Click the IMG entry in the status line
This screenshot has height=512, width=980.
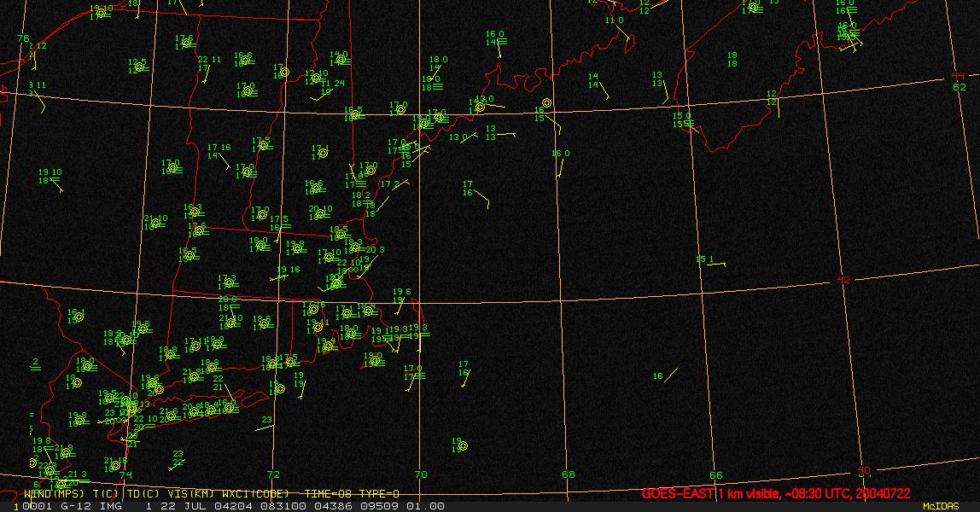tap(110, 506)
